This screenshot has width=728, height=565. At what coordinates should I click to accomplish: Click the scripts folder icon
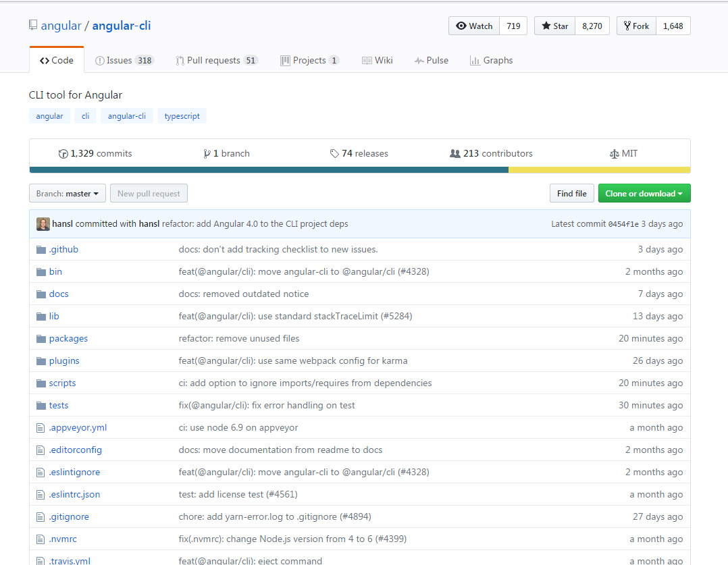(41, 383)
